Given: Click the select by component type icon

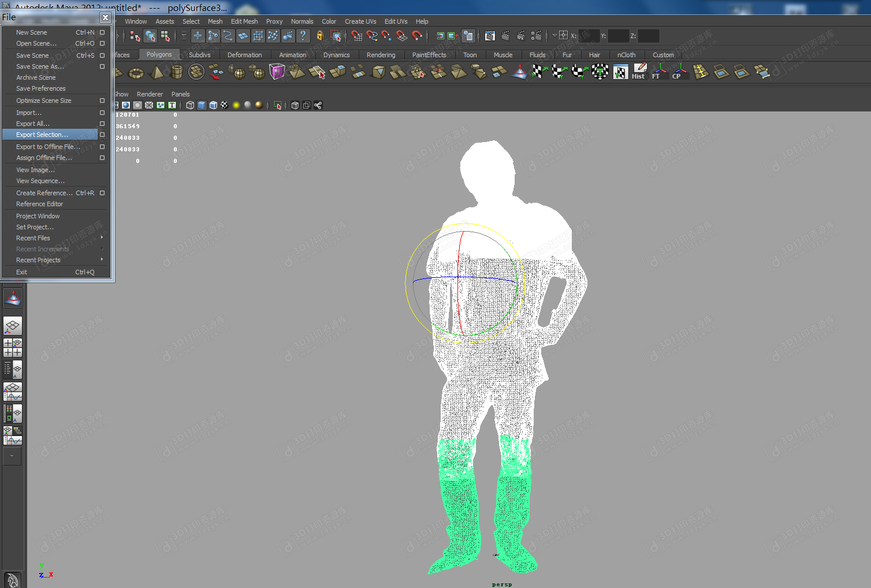Looking at the screenshot, I should (x=165, y=36).
